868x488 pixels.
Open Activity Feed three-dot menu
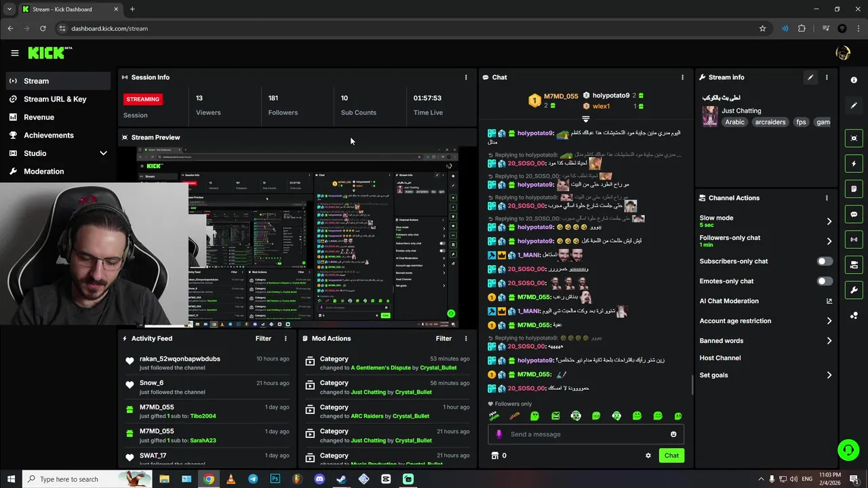[285, 338]
